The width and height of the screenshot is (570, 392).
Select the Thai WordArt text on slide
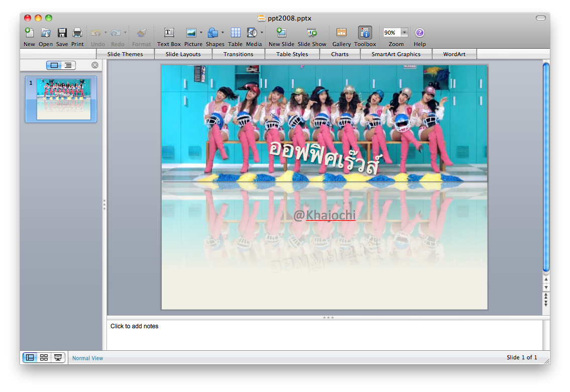pos(325,157)
